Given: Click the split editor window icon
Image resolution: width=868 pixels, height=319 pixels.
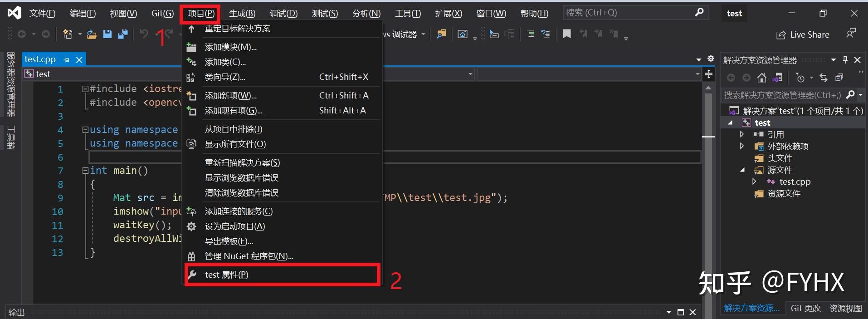Looking at the screenshot, I should click(709, 74).
